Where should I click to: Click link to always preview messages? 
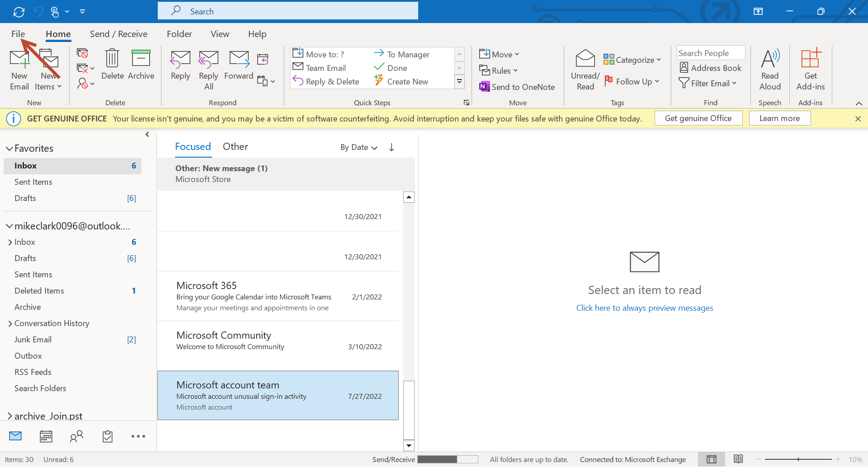(645, 308)
